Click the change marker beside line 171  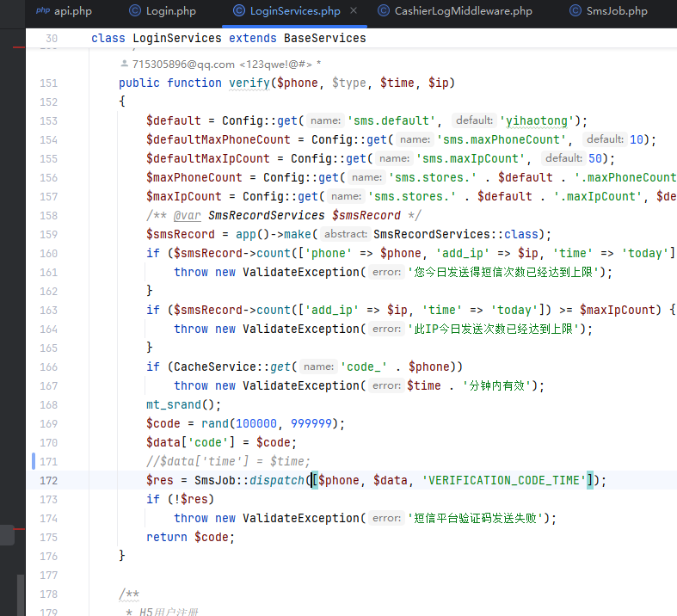34,461
